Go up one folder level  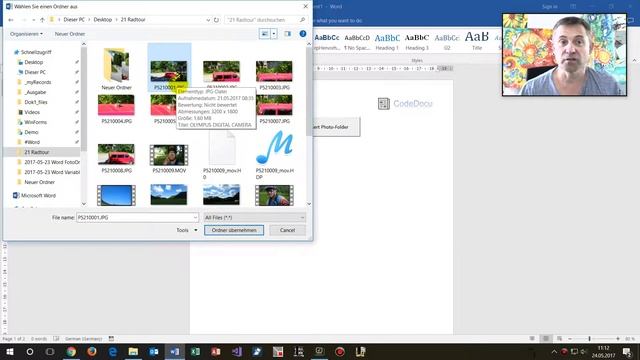click(x=42, y=20)
